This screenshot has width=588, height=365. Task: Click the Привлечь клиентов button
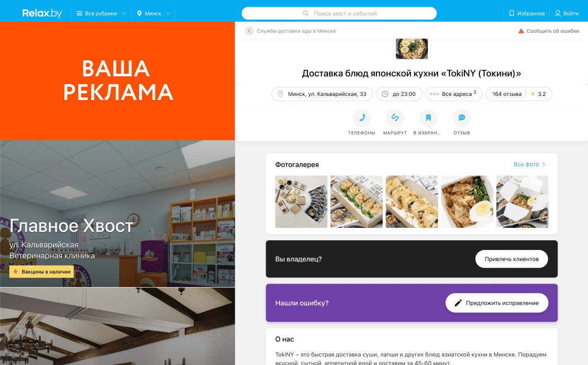click(511, 259)
